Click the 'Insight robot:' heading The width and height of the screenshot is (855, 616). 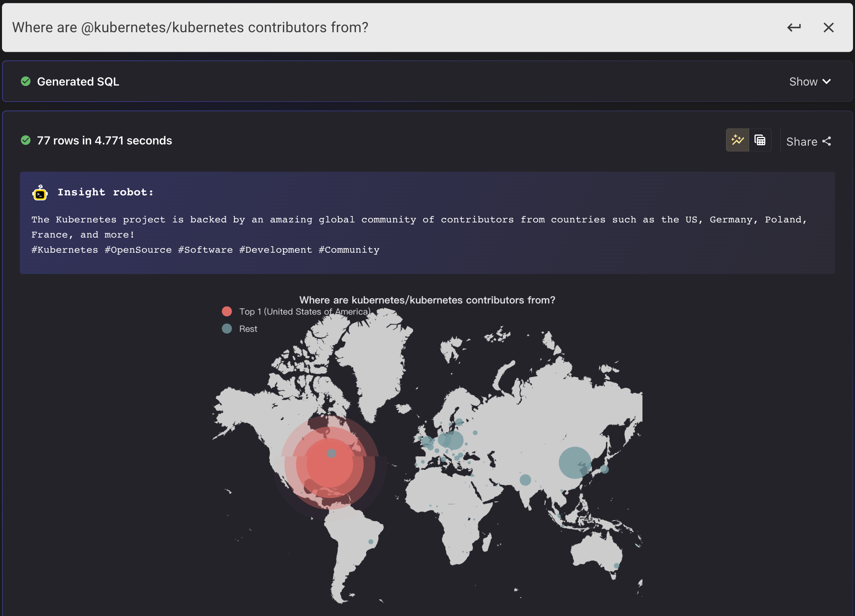click(x=105, y=192)
